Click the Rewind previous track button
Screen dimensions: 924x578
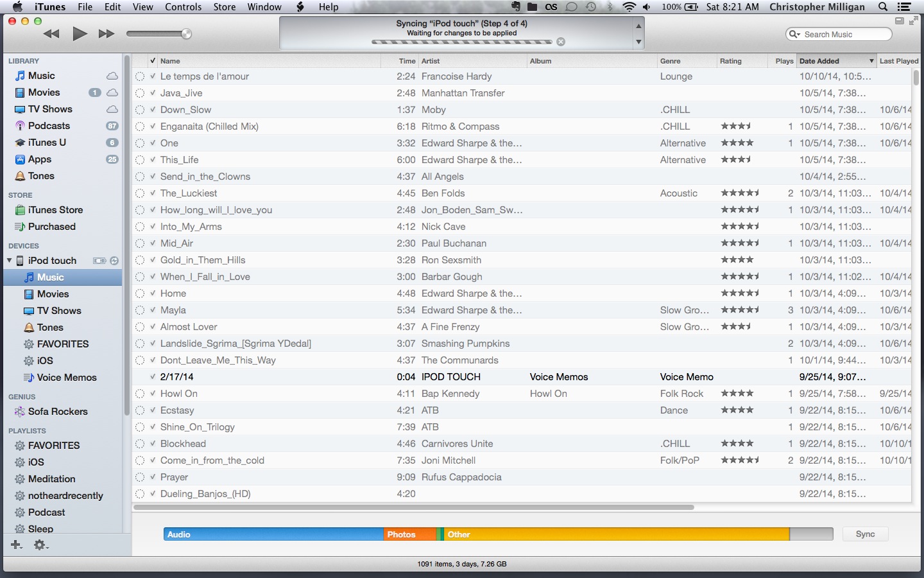click(x=51, y=34)
